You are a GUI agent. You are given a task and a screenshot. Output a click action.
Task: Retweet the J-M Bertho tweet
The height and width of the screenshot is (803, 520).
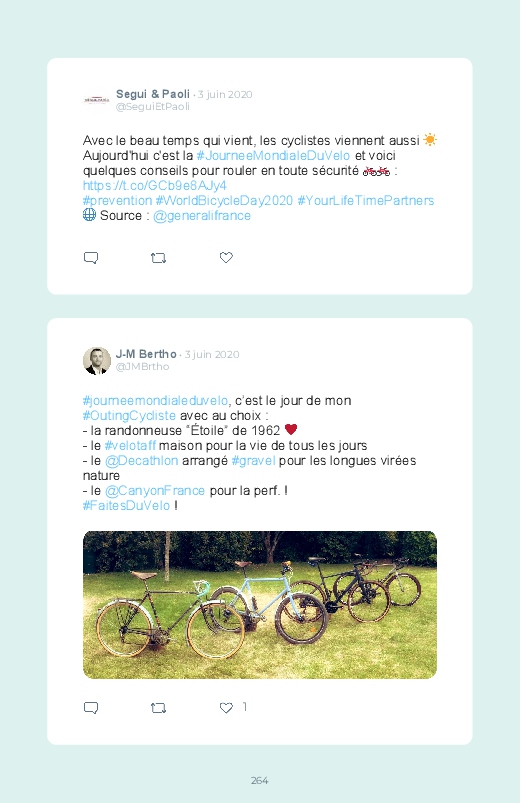tap(158, 708)
